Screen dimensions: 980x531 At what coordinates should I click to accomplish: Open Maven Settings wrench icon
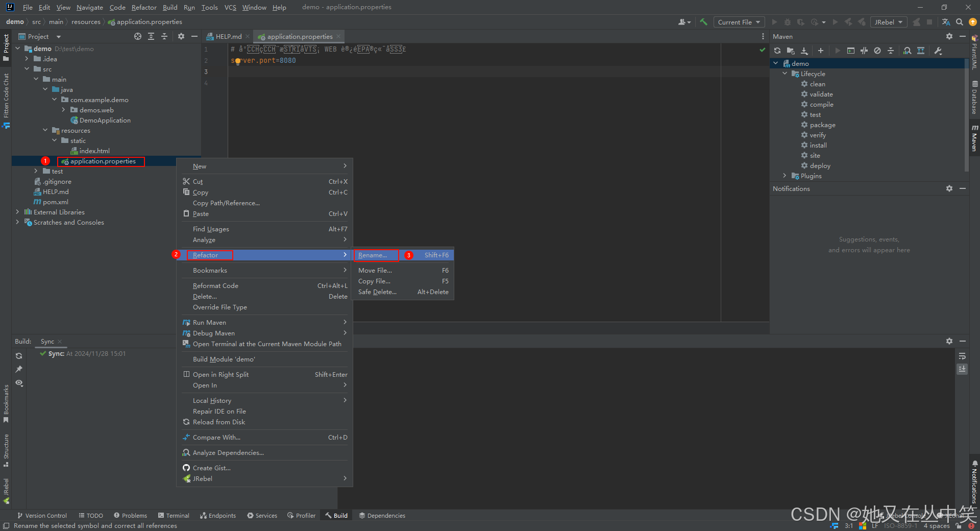[938, 51]
